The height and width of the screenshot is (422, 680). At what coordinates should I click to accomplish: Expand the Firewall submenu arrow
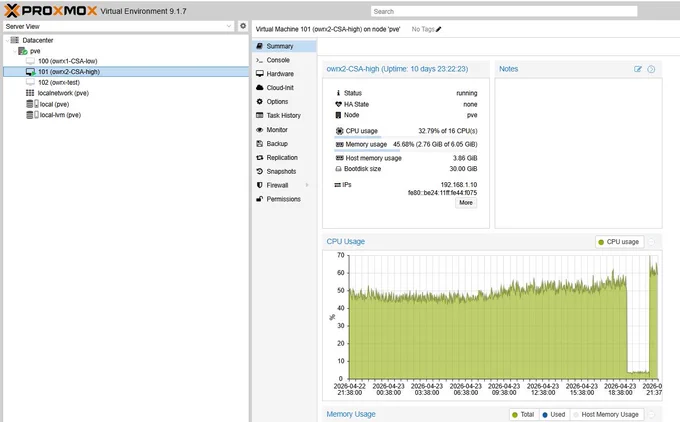click(307, 185)
